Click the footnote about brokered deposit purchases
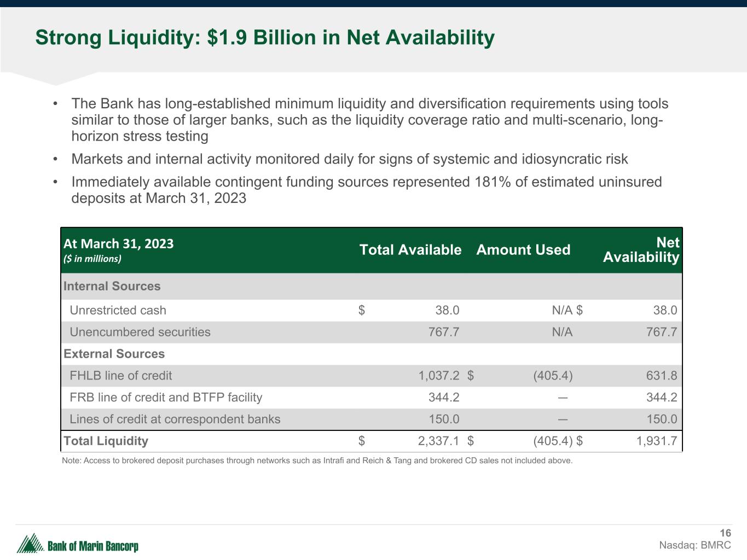 pos(317,460)
